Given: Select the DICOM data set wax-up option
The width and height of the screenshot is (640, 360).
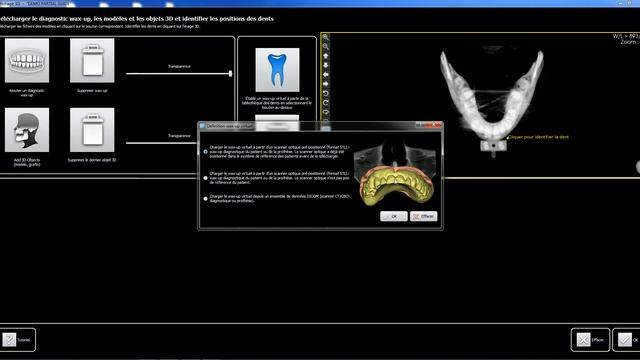Looking at the screenshot, I should 205,199.
